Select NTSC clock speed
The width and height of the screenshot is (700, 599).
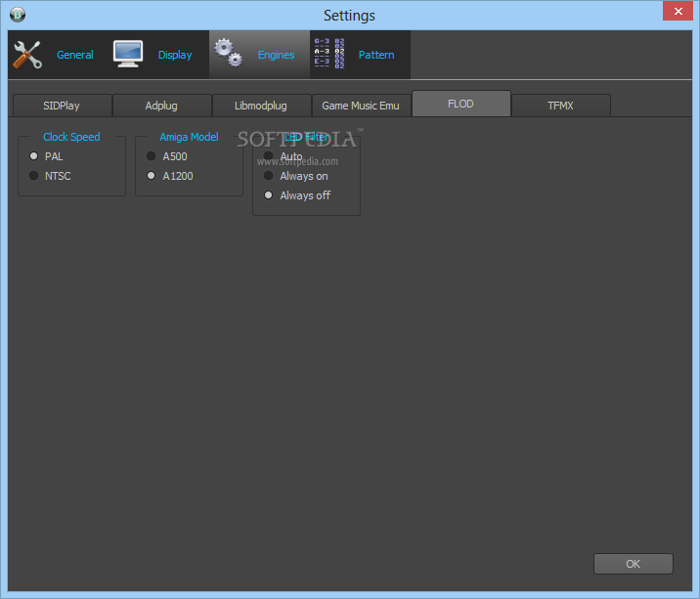[x=50, y=176]
